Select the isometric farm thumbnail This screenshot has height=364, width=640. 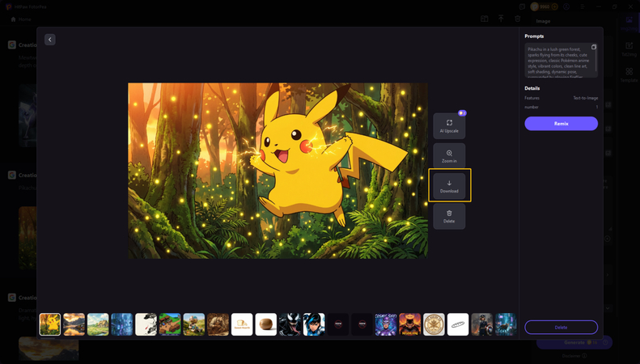[x=170, y=324]
